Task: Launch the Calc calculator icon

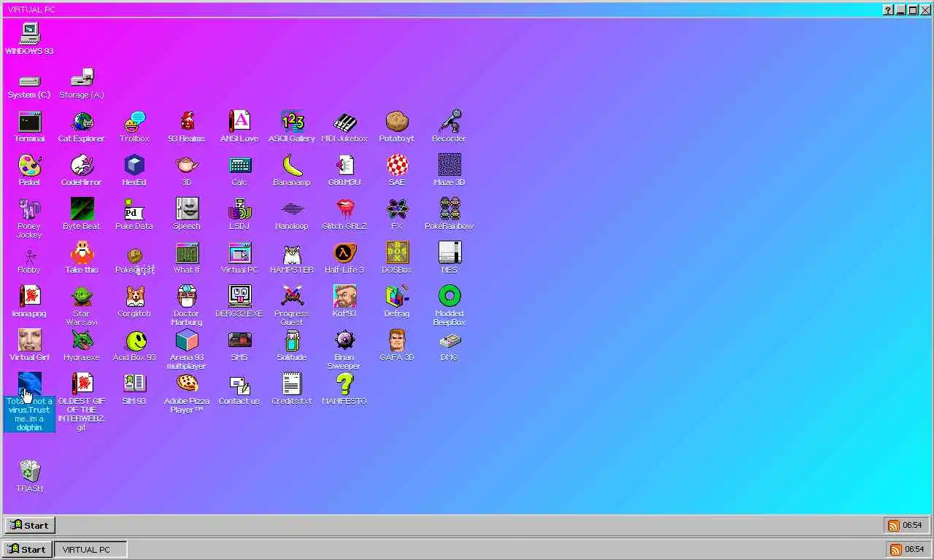Action: (x=239, y=165)
